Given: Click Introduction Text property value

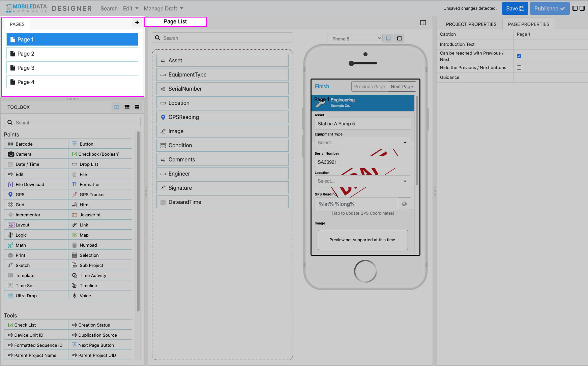Looking at the screenshot, I should click(x=551, y=44).
